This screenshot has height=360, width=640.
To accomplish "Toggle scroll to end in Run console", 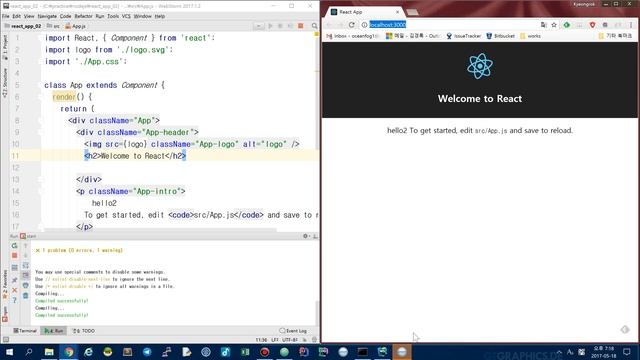I will pyautogui.click(x=25, y=276).
